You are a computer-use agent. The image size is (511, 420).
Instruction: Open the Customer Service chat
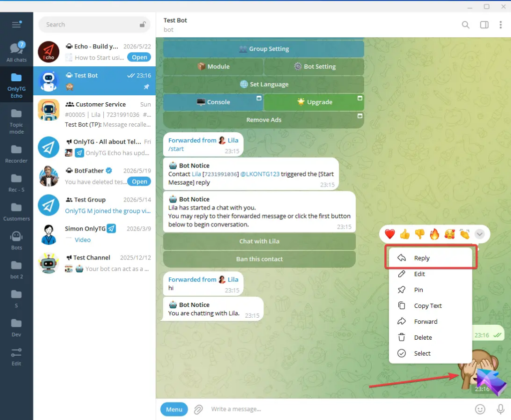click(x=94, y=114)
